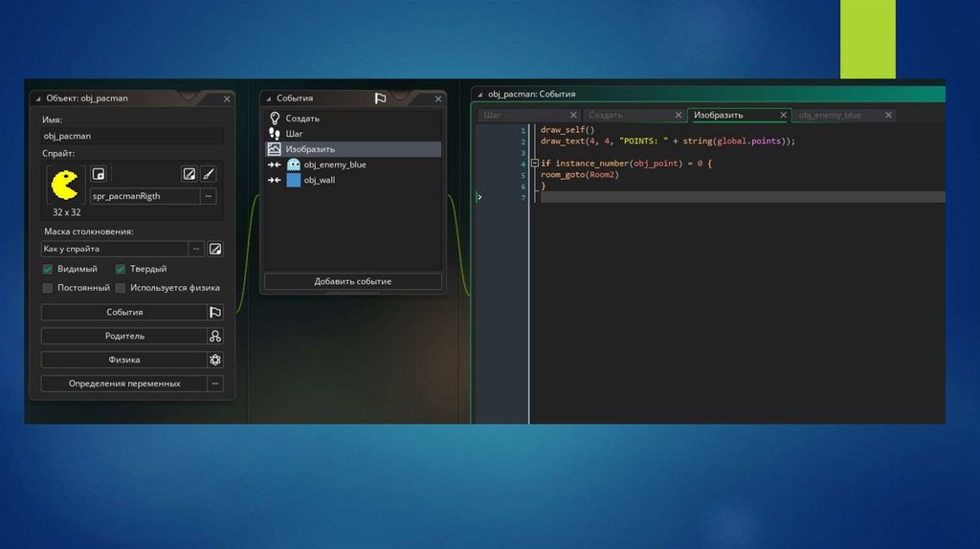The height and width of the screenshot is (549, 980).
Task: Edit the object name field obj_pacman
Action: (x=132, y=136)
